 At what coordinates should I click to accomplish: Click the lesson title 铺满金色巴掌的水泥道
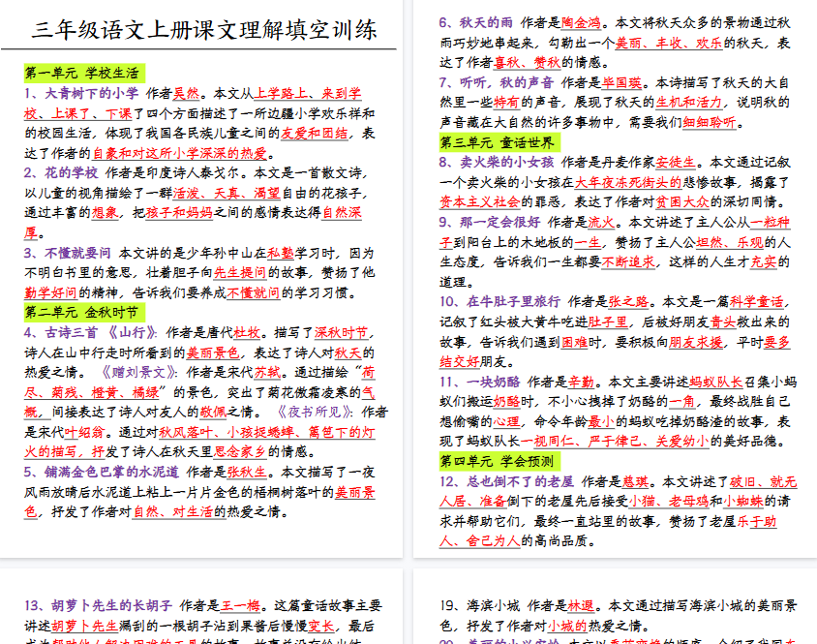tap(111, 472)
